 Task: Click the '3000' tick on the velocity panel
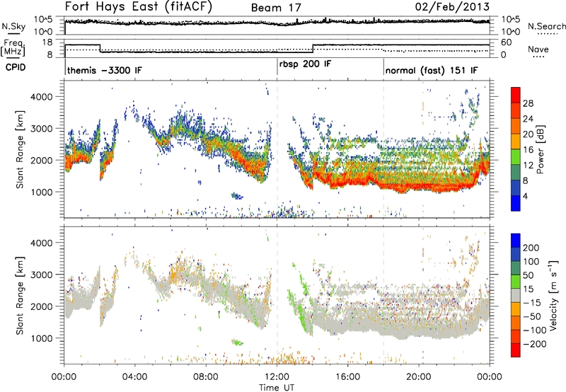pos(41,275)
